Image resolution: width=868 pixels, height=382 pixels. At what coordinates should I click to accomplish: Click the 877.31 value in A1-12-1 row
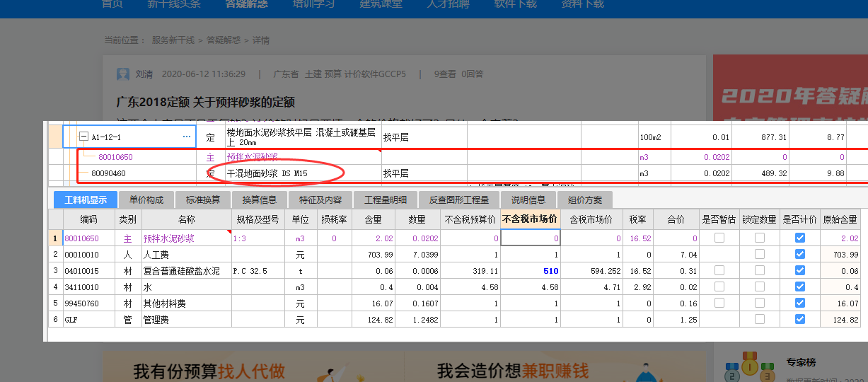click(760, 137)
